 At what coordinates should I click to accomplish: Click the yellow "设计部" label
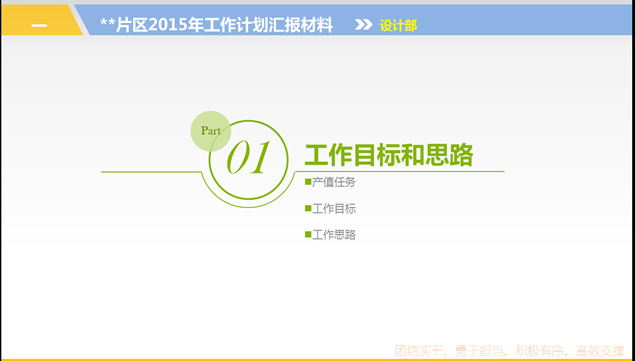click(x=398, y=26)
